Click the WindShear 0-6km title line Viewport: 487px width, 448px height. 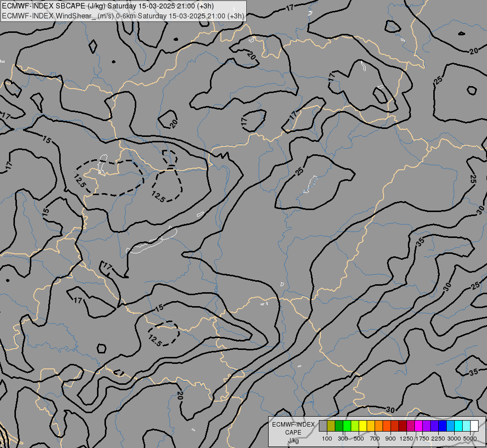(x=123, y=16)
